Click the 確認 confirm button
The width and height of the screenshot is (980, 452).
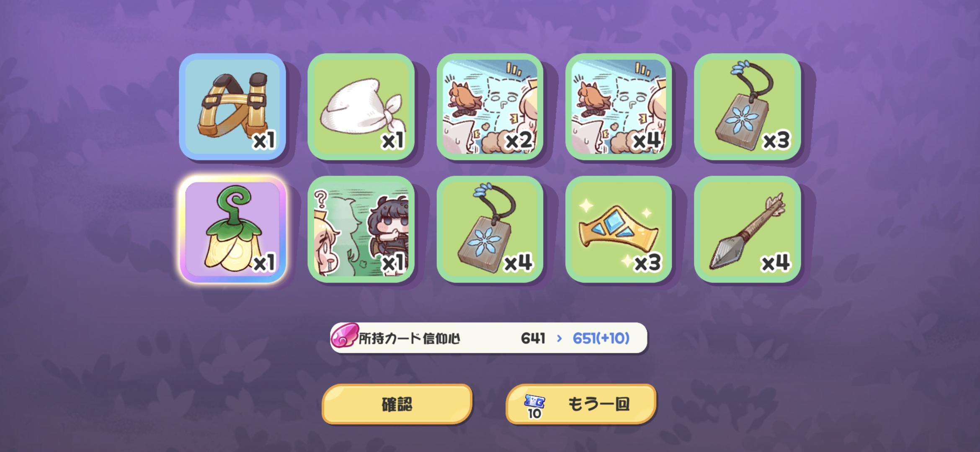point(397,404)
